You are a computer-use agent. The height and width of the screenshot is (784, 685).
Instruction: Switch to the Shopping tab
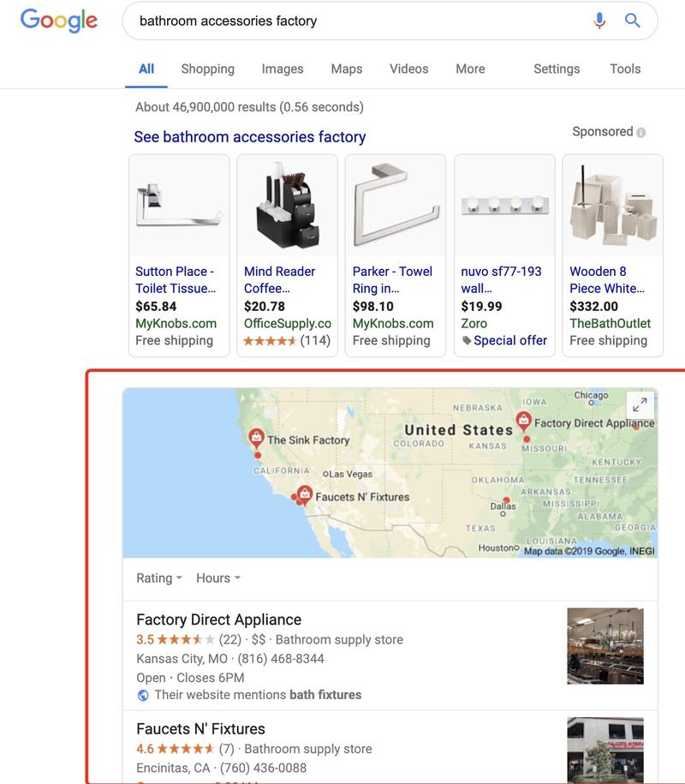pyautogui.click(x=207, y=69)
